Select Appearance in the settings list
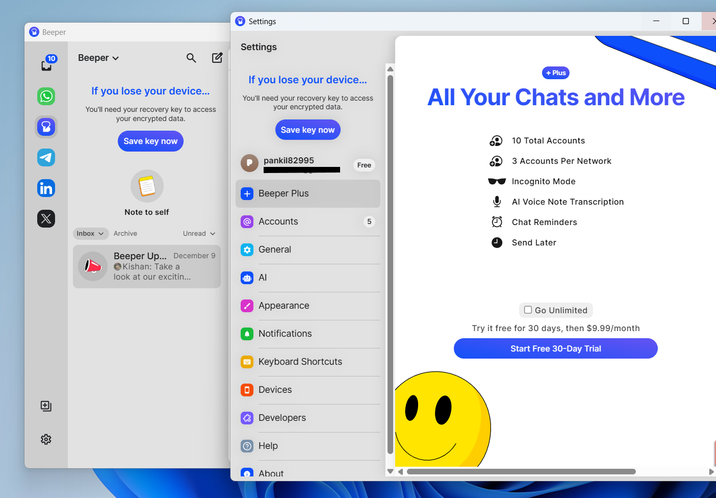Screen dimensions: 716x498 tap(284, 306)
